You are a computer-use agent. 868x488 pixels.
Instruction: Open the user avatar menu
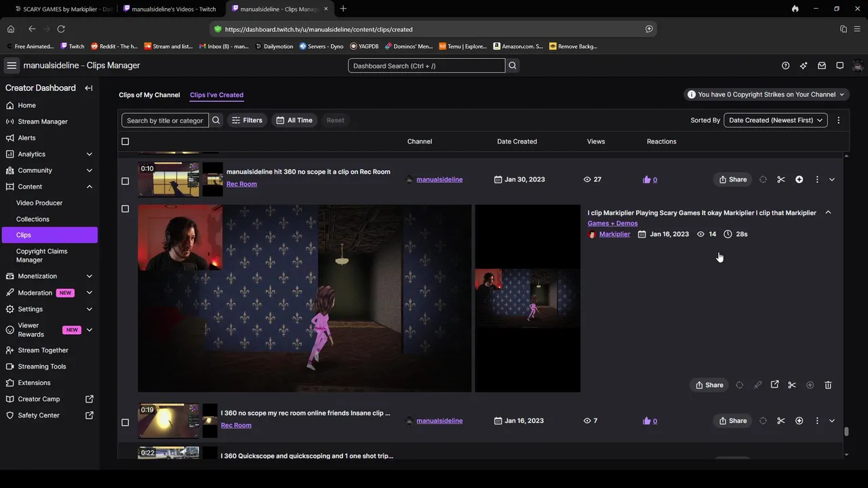[x=858, y=66]
